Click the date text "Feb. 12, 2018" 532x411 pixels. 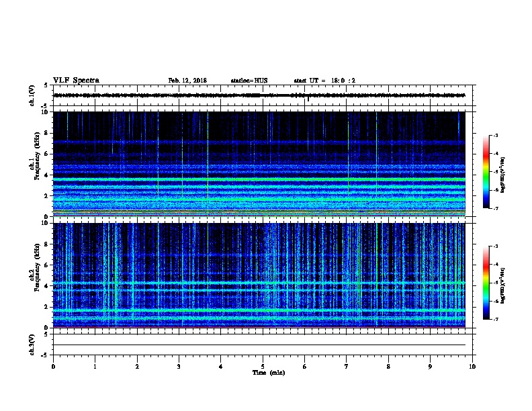(x=187, y=81)
